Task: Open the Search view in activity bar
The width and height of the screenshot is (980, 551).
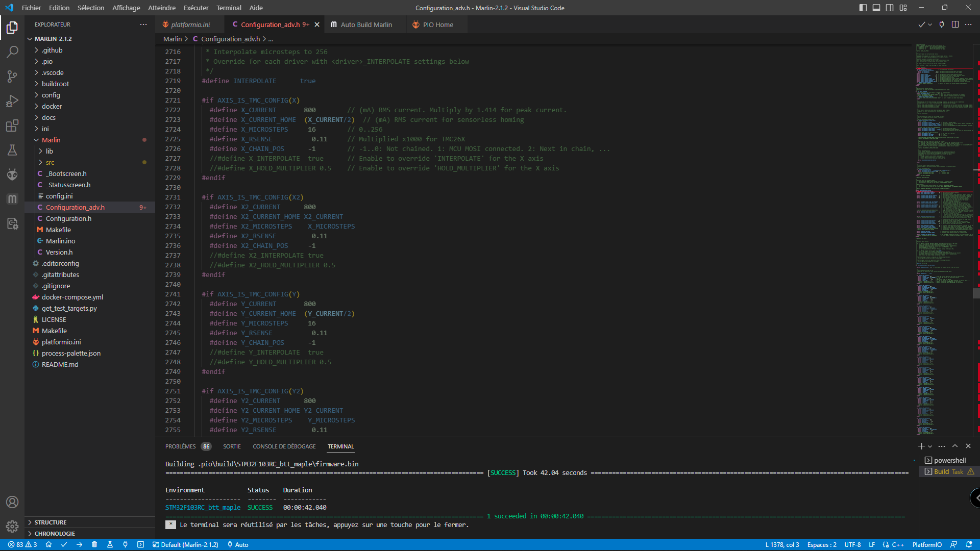Action: tap(12, 52)
